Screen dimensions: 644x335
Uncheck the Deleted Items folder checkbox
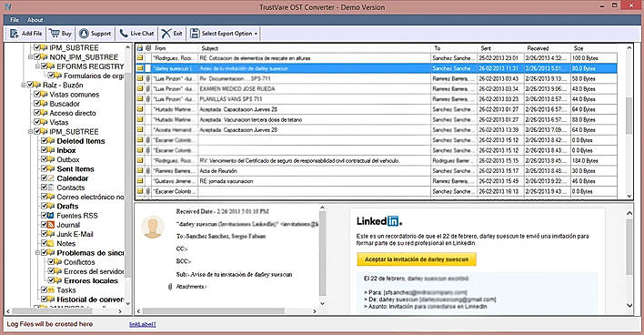45,141
